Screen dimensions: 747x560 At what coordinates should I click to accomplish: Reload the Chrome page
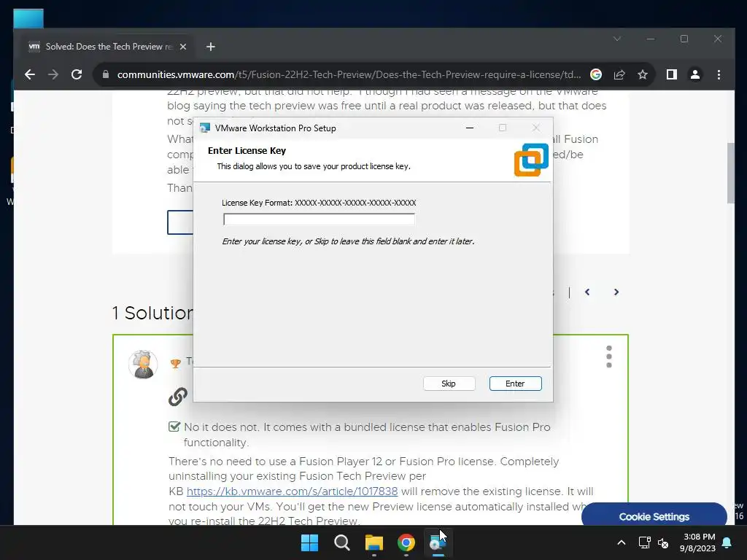[76, 74]
